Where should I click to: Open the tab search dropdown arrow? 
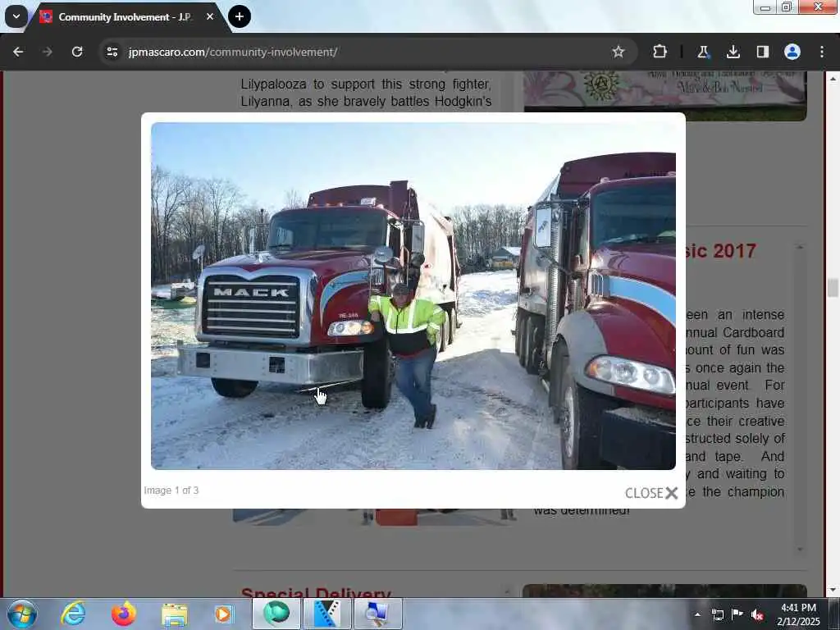pos(16,16)
